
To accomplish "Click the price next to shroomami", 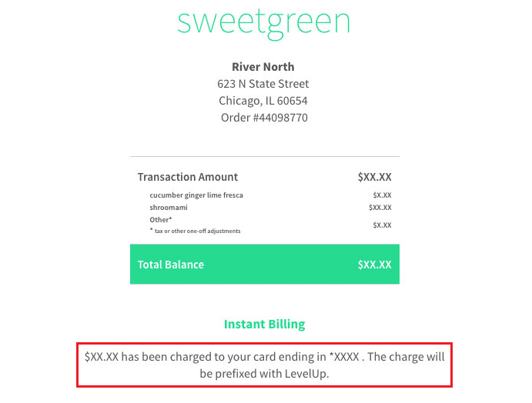I will 380,208.
